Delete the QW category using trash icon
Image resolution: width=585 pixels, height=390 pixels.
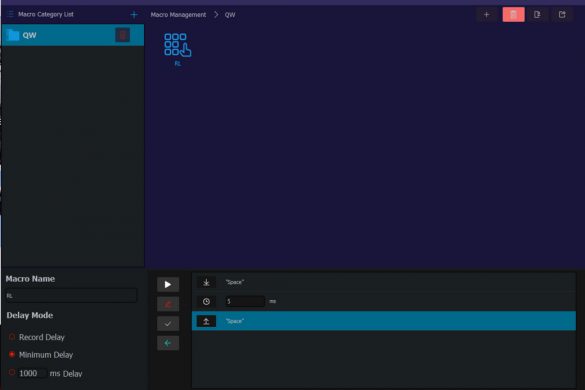point(122,35)
